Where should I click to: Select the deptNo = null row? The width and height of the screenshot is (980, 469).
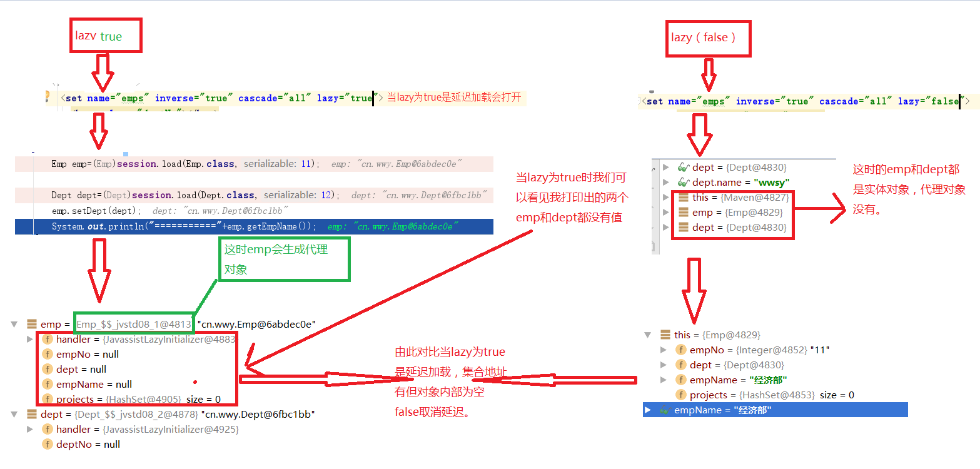(81, 444)
